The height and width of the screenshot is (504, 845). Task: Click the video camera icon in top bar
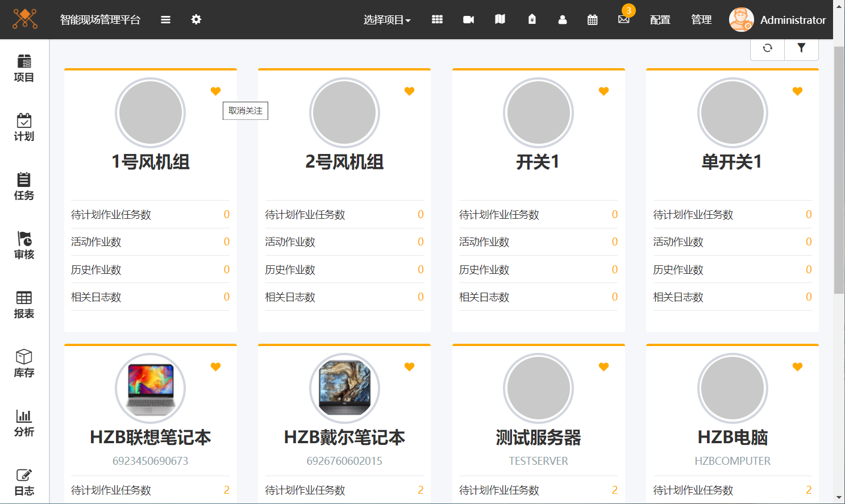pos(468,20)
